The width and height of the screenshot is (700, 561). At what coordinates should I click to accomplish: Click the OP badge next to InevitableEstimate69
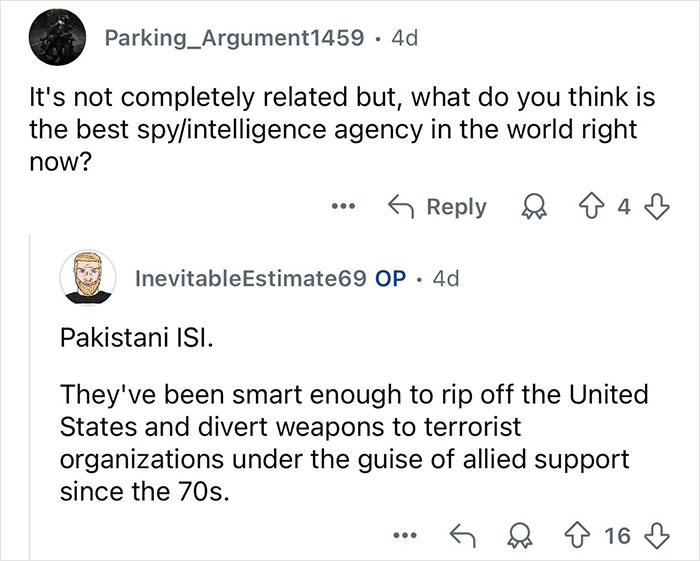click(388, 279)
